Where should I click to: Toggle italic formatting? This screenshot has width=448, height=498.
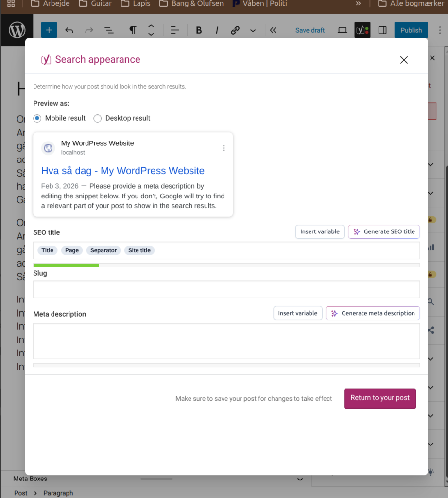coord(217,30)
